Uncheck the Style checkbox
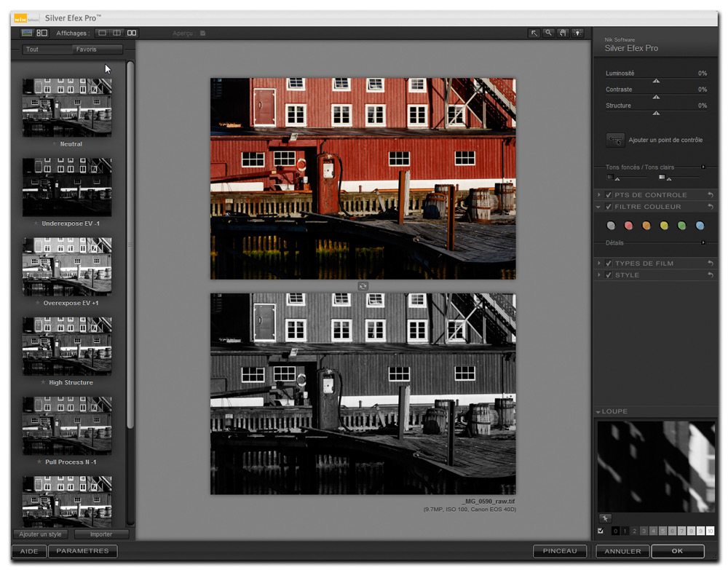This screenshot has height=570, width=728. pyautogui.click(x=608, y=274)
